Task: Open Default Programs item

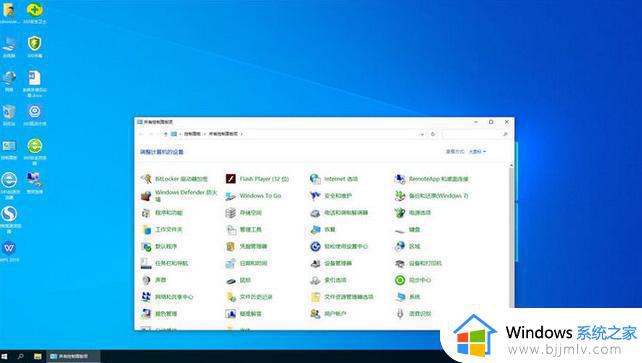Action: (159, 246)
